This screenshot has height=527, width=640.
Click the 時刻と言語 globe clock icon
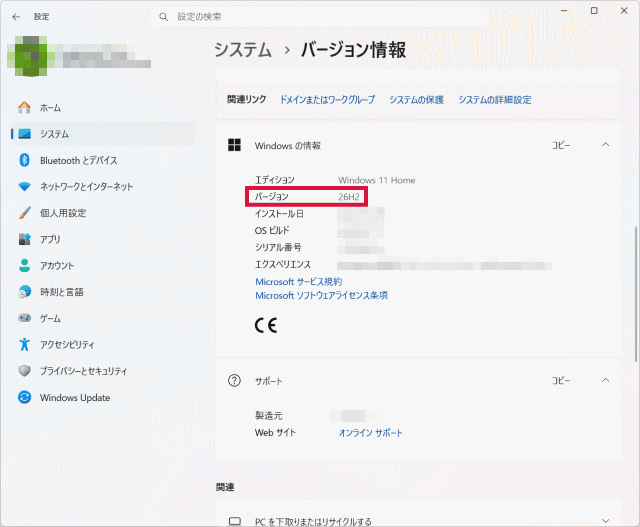pos(24,291)
